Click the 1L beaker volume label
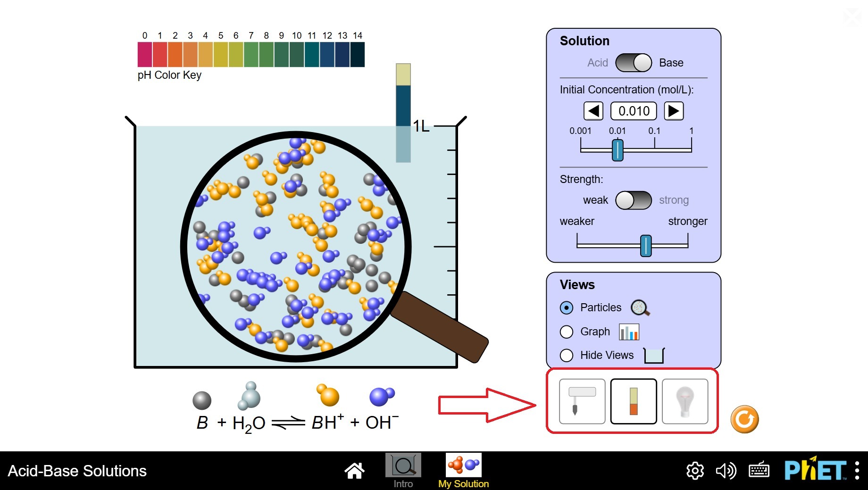Image resolution: width=868 pixels, height=490 pixels. coord(421,126)
